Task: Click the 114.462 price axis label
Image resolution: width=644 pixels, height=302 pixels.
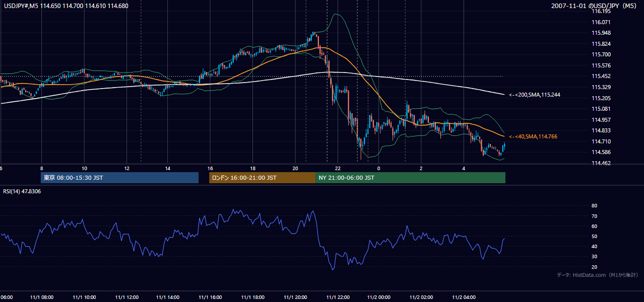Action: point(601,163)
